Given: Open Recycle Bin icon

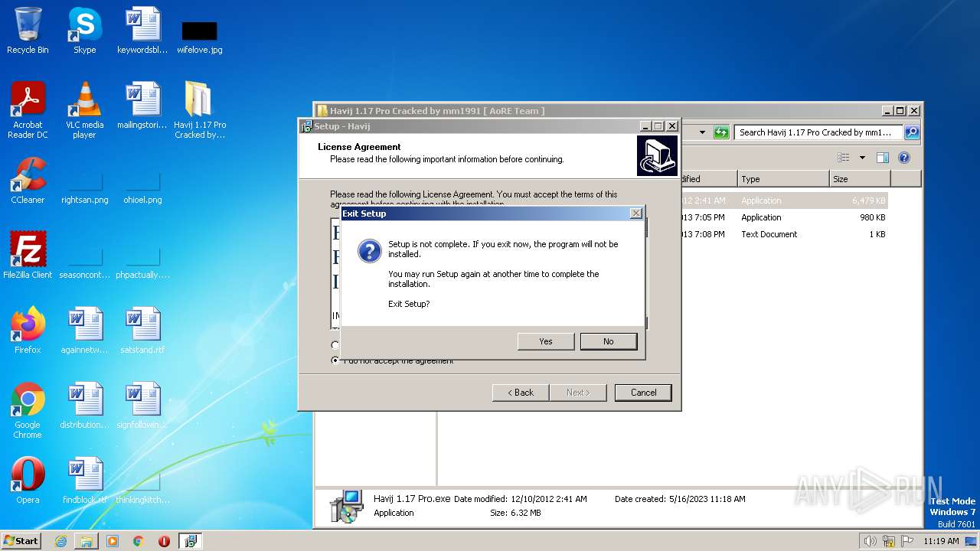Looking at the screenshot, I should pyautogui.click(x=28, y=31).
